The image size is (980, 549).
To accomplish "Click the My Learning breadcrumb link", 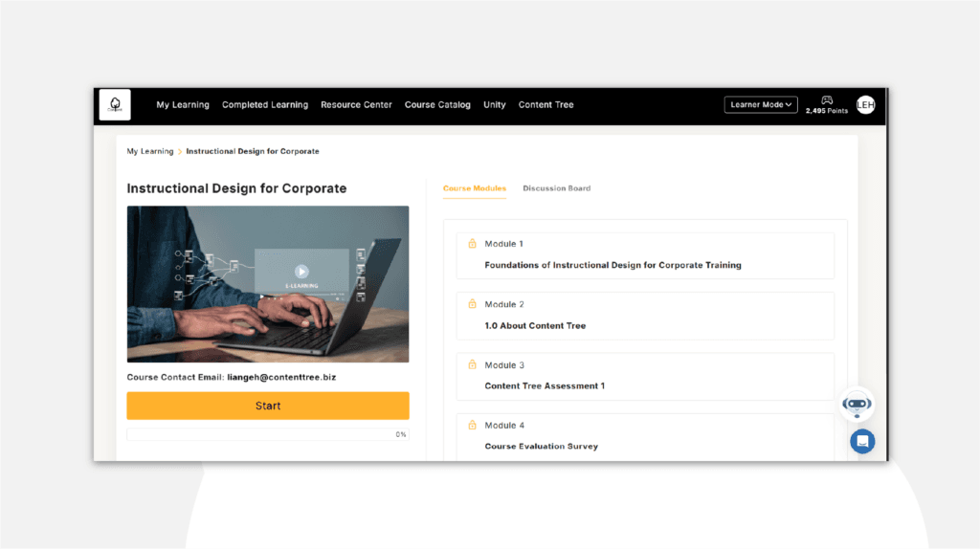I will click(x=150, y=151).
